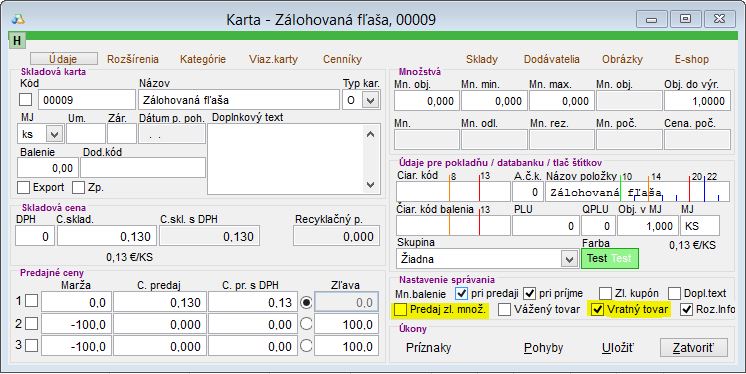The height and width of the screenshot is (374, 746).
Task: Click the Uložiť save button
Action: pyautogui.click(x=618, y=348)
